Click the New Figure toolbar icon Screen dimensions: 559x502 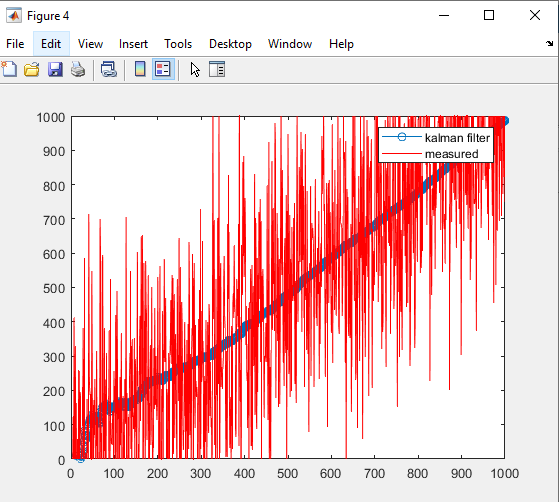[x=9, y=69]
